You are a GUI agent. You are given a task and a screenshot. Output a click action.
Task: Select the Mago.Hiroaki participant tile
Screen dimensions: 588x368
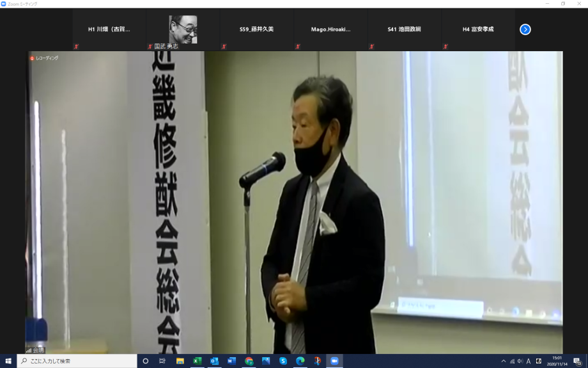pos(330,29)
